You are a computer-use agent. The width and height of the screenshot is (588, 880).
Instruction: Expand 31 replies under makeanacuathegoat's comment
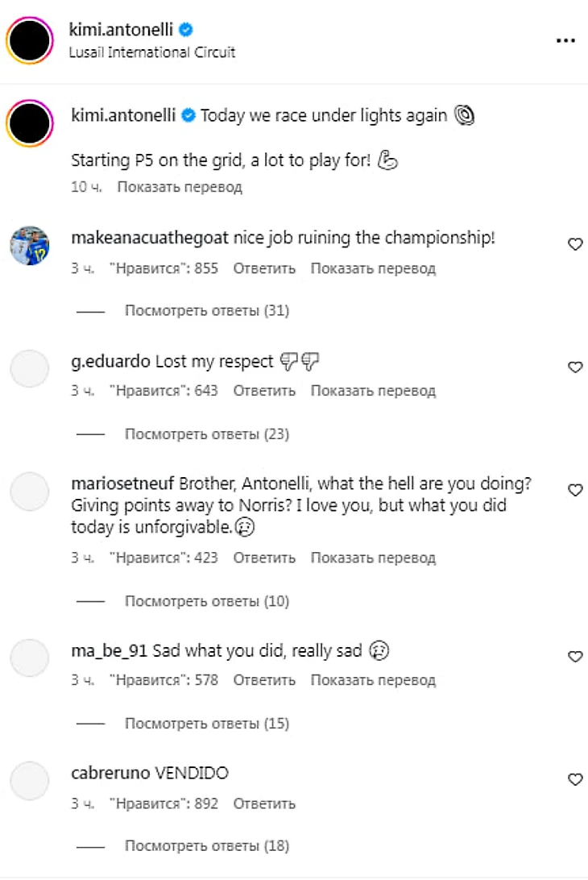pos(207,310)
